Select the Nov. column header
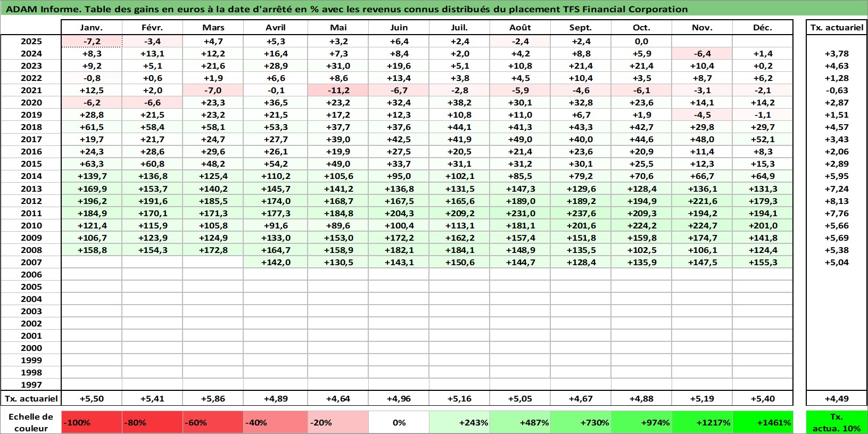 pyautogui.click(x=702, y=27)
